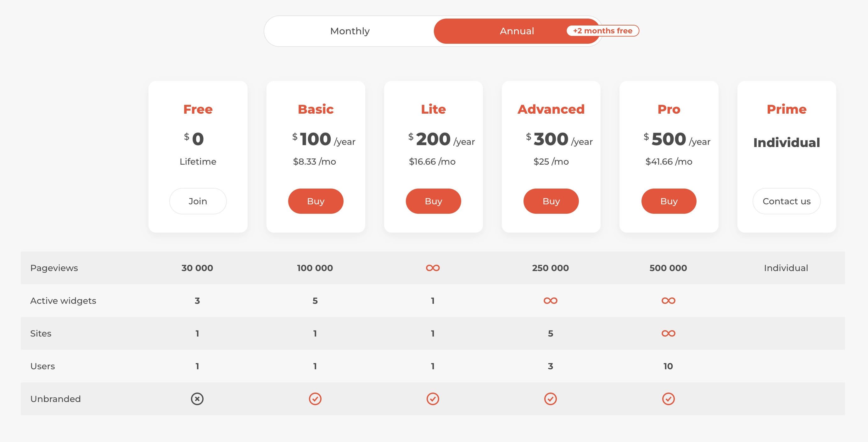868x442 pixels.
Task: Buy the Basic plan
Action: click(316, 201)
